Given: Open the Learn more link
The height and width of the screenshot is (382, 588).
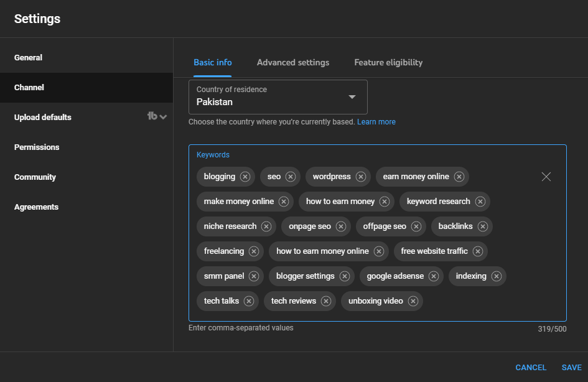Looking at the screenshot, I should (x=376, y=122).
